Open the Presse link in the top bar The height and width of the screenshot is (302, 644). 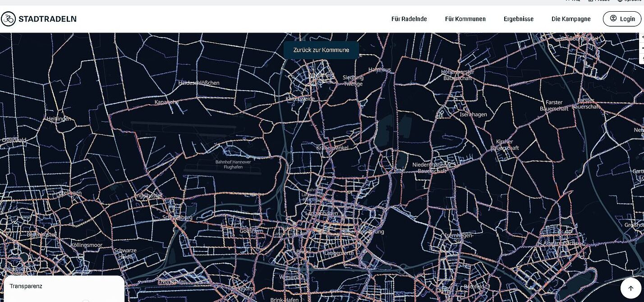pyautogui.click(x=601, y=1)
